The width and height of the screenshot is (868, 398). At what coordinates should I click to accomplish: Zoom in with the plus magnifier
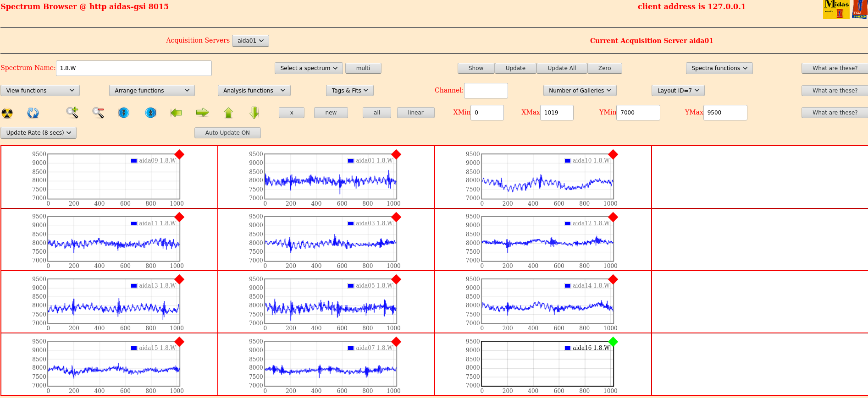(72, 113)
